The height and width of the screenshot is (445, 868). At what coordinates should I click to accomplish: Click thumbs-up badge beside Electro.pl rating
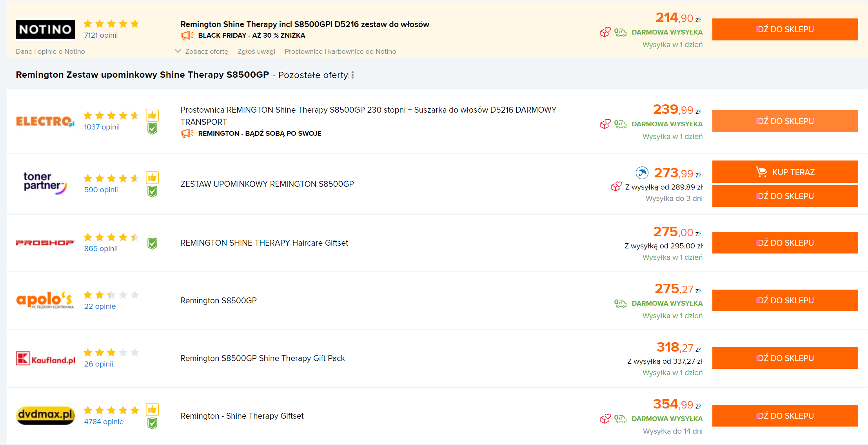pyautogui.click(x=152, y=115)
